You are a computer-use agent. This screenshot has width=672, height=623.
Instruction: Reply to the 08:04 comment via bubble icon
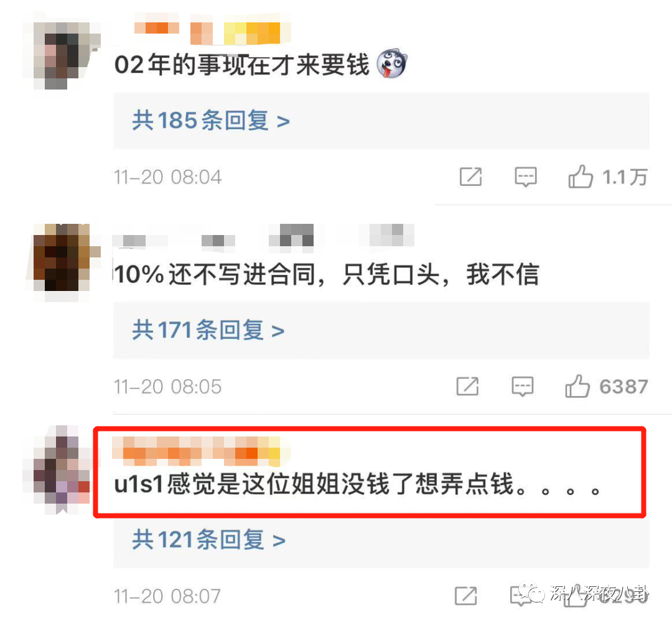tap(525, 177)
